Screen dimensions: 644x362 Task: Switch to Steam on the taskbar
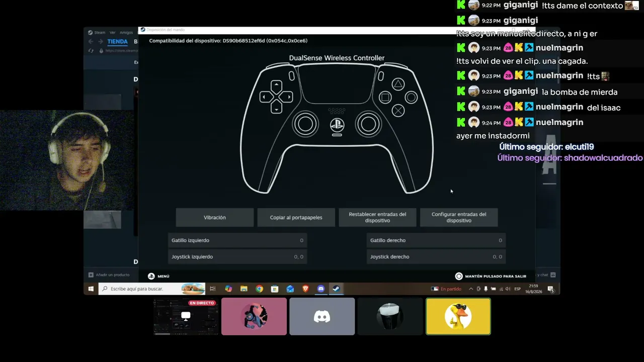336,289
